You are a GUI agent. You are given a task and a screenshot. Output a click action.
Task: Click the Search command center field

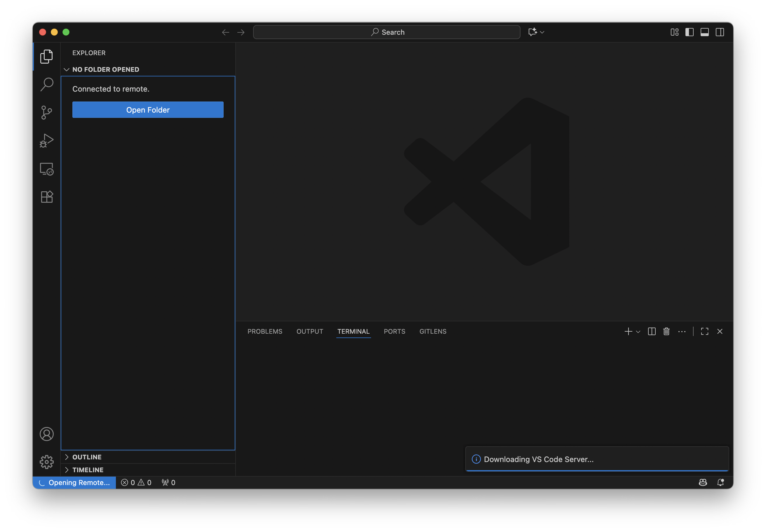(386, 32)
